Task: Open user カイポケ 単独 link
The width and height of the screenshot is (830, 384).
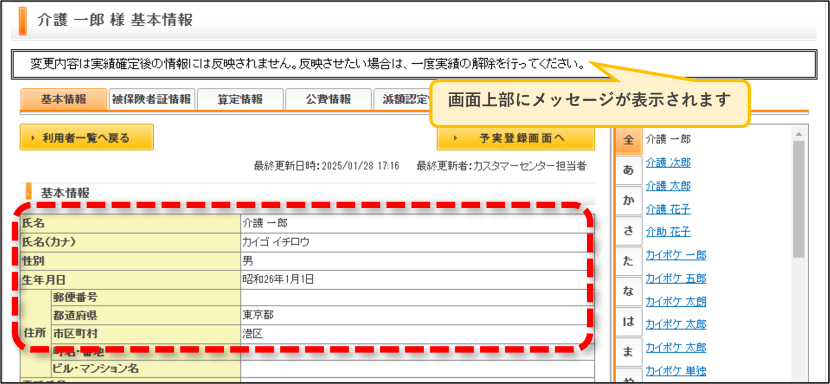Action: 676,370
